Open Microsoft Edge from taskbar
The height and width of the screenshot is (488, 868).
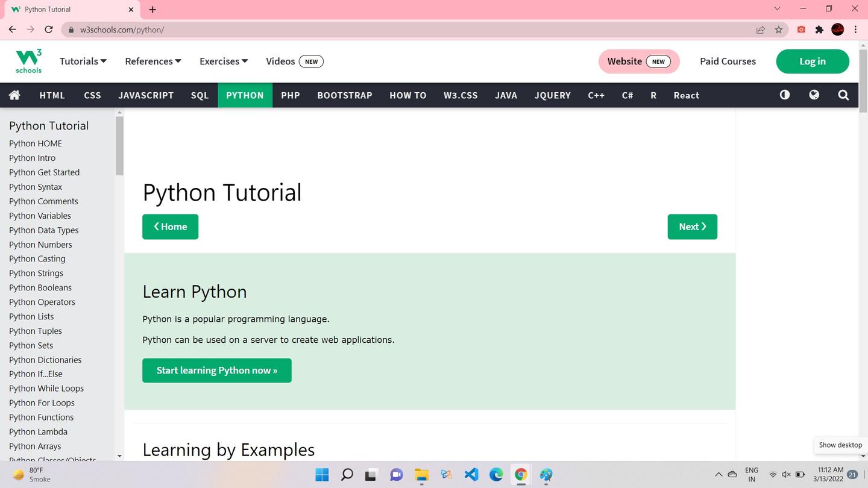click(496, 475)
